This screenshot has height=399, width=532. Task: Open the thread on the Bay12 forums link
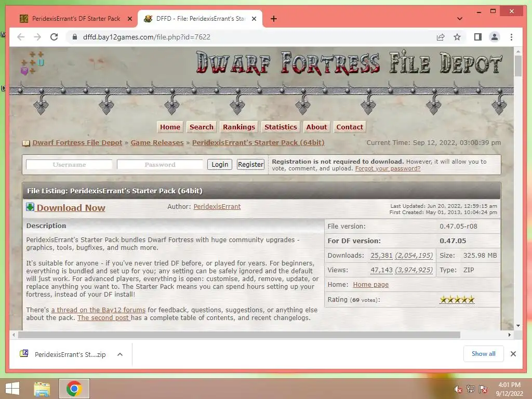[98, 310]
